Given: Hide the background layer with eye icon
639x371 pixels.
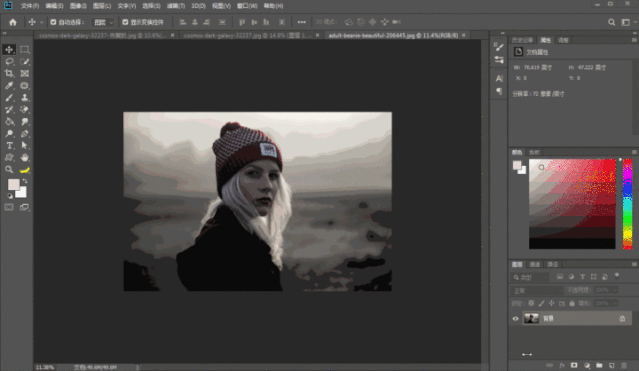Looking at the screenshot, I should pyautogui.click(x=516, y=319).
